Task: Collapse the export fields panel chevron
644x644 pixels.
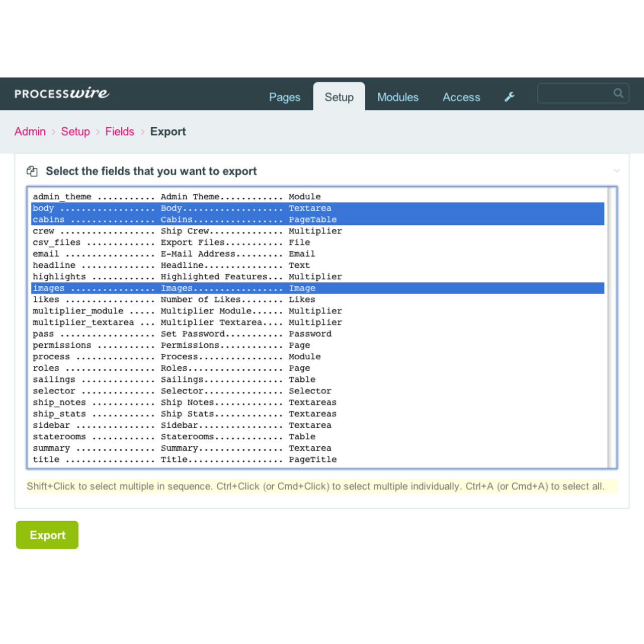Action: pyautogui.click(x=616, y=171)
